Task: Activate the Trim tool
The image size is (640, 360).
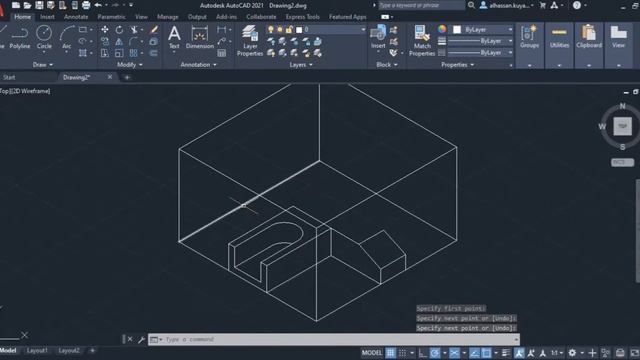Action: 133,30
